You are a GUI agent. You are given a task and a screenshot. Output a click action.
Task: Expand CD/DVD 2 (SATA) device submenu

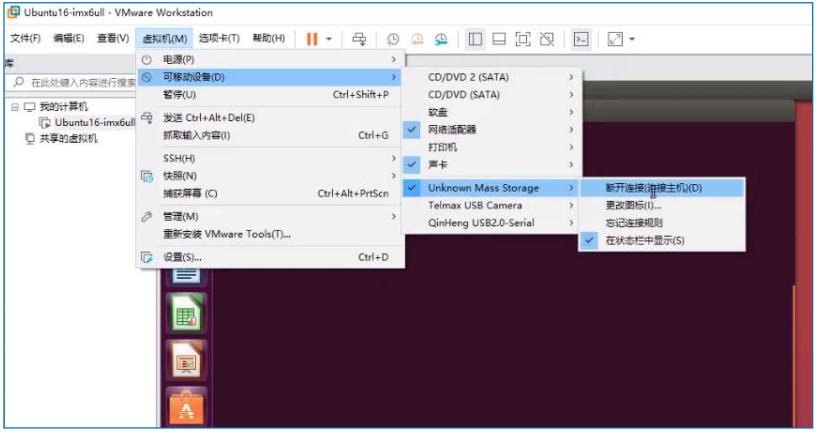pyautogui.click(x=492, y=77)
